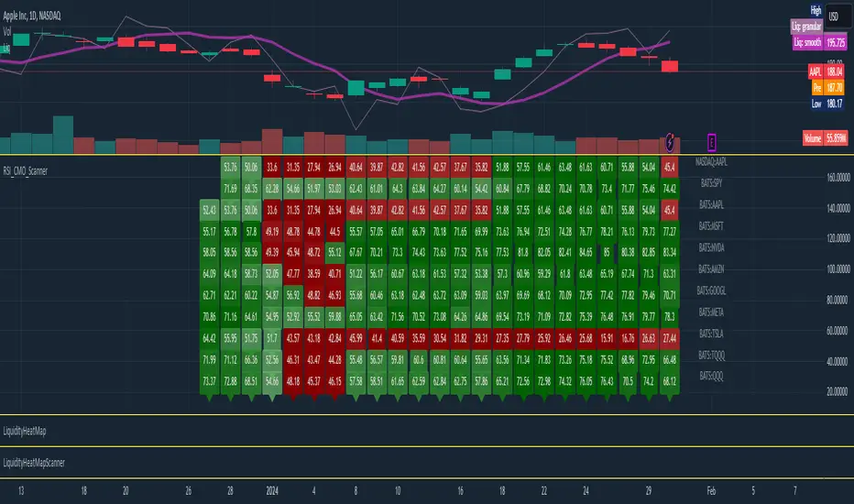The height and width of the screenshot is (504, 854).
Task: Click the 64.09 cell in AMZN row
Action: (209, 273)
